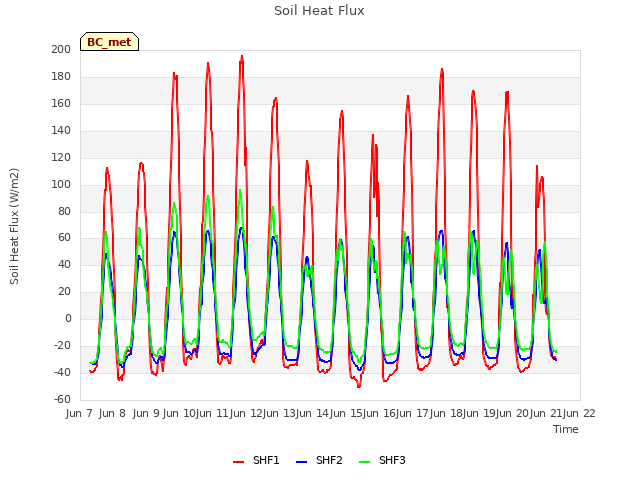
Task: Click the Jun 8 x-axis label
Action: click(112, 413)
